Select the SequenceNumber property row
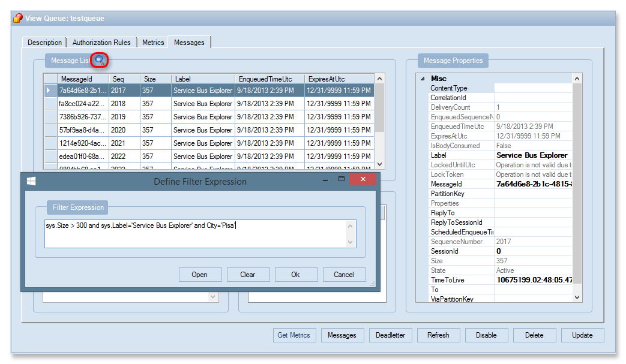Viewport: 626px width, 364px height. [x=500, y=241]
